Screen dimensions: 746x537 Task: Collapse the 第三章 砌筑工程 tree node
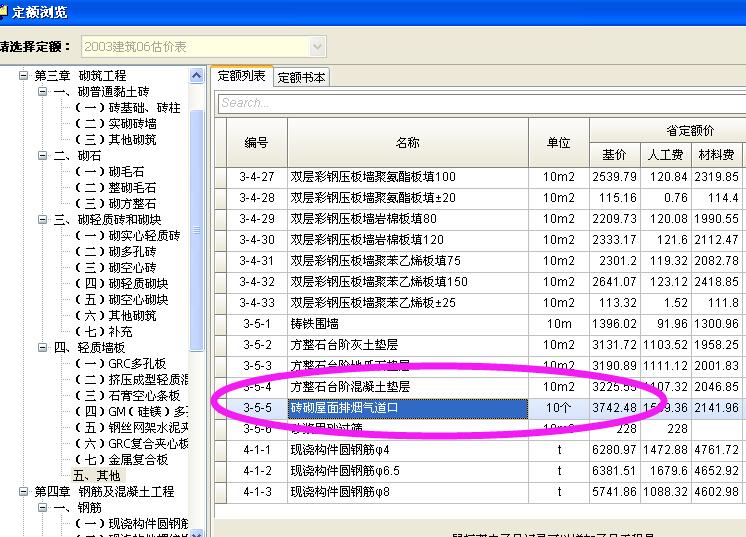click(x=23, y=76)
